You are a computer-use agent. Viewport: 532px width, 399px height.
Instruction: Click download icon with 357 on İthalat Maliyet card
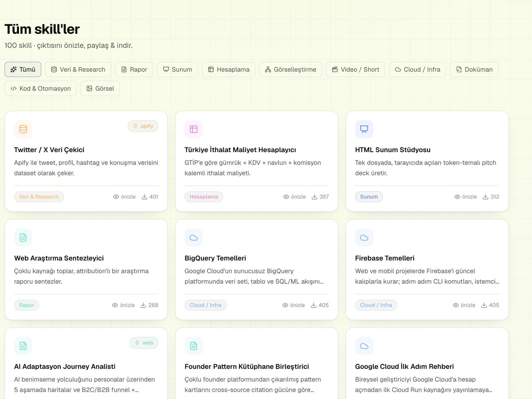tap(314, 197)
